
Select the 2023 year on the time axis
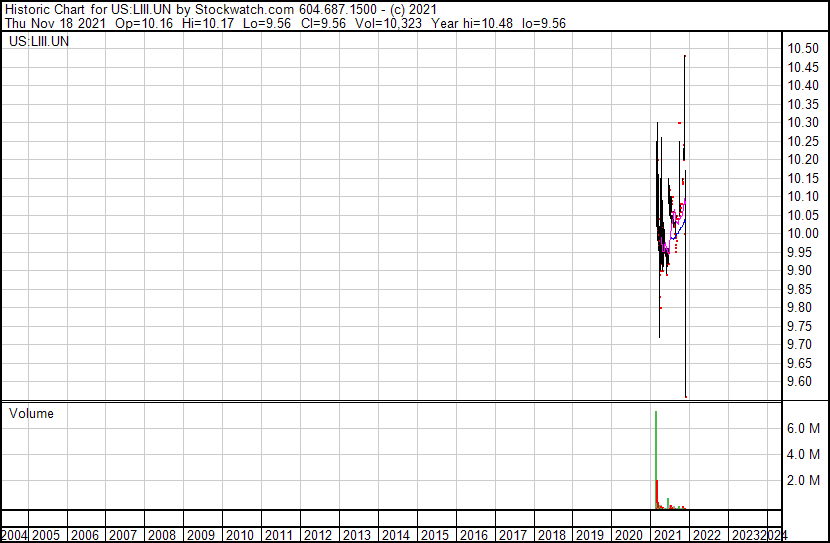pyautogui.click(x=746, y=535)
